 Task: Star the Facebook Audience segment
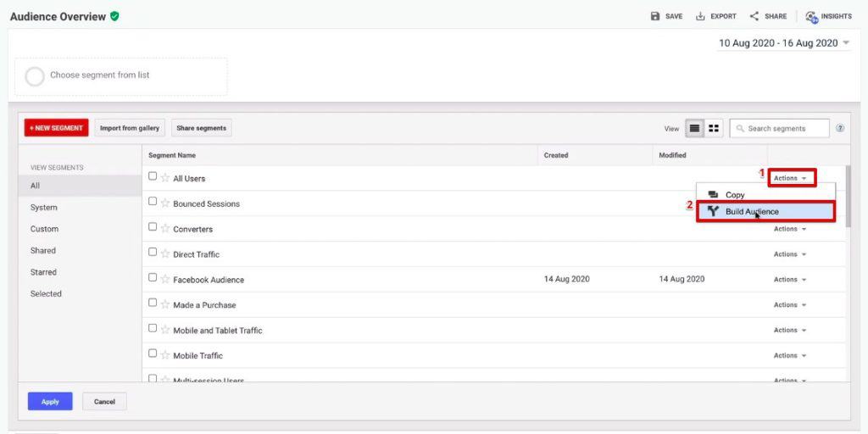pyautogui.click(x=165, y=279)
